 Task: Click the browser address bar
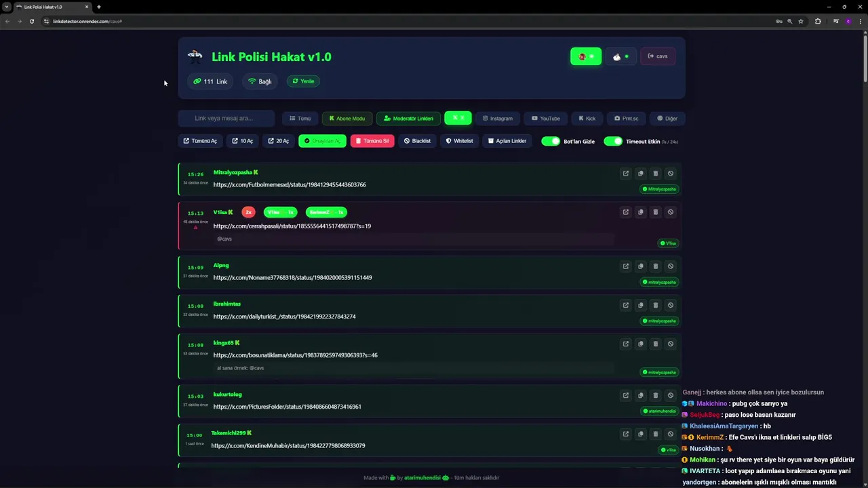pos(407,21)
